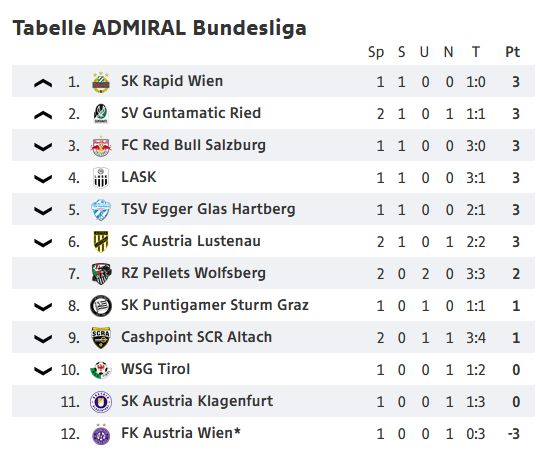
Task: Click the up chevron beside SK Rapid Wien
Action: 43,83
